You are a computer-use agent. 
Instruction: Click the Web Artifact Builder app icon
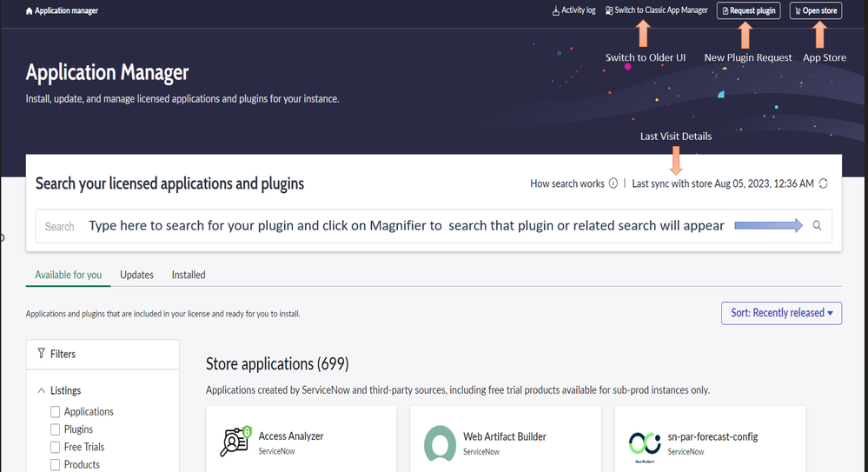[441, 443]
